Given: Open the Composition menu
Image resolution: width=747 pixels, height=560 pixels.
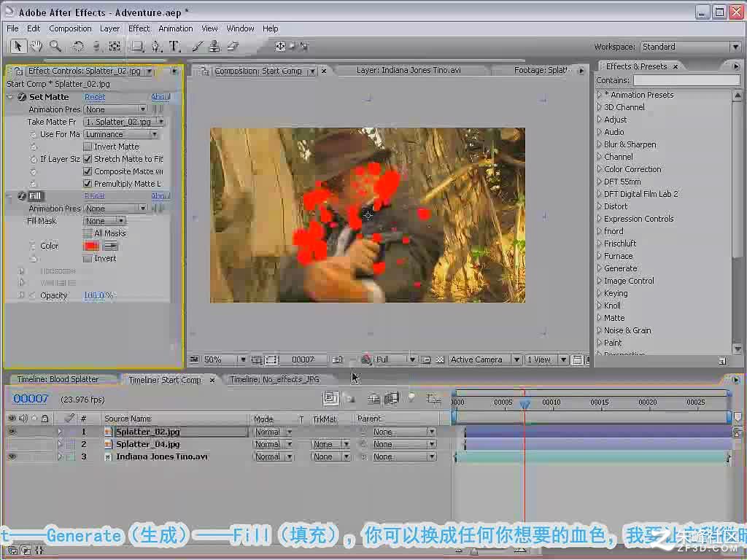Looking at the screenshot, I should coord(70,28).
